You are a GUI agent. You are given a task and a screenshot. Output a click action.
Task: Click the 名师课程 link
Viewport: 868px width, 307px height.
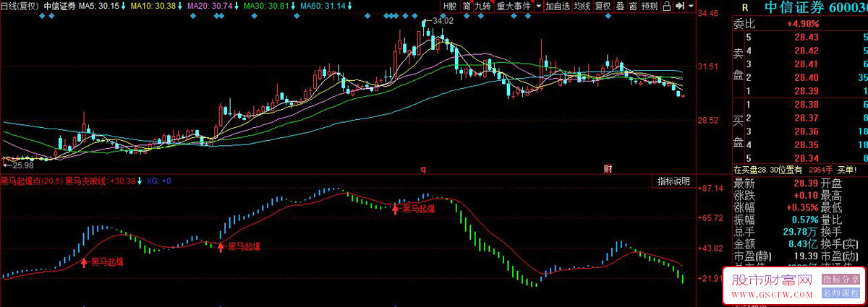coord(841,293)
